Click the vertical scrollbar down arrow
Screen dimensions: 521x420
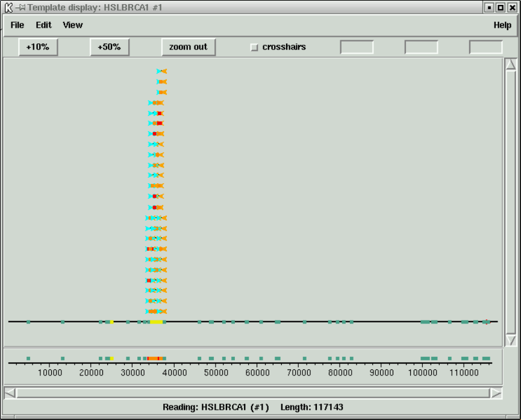[511, 340]
